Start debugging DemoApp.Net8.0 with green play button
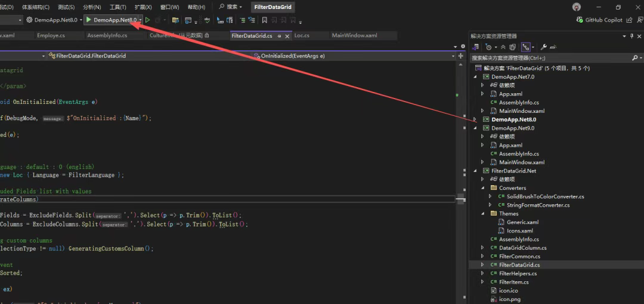 (x=111, y=20)
